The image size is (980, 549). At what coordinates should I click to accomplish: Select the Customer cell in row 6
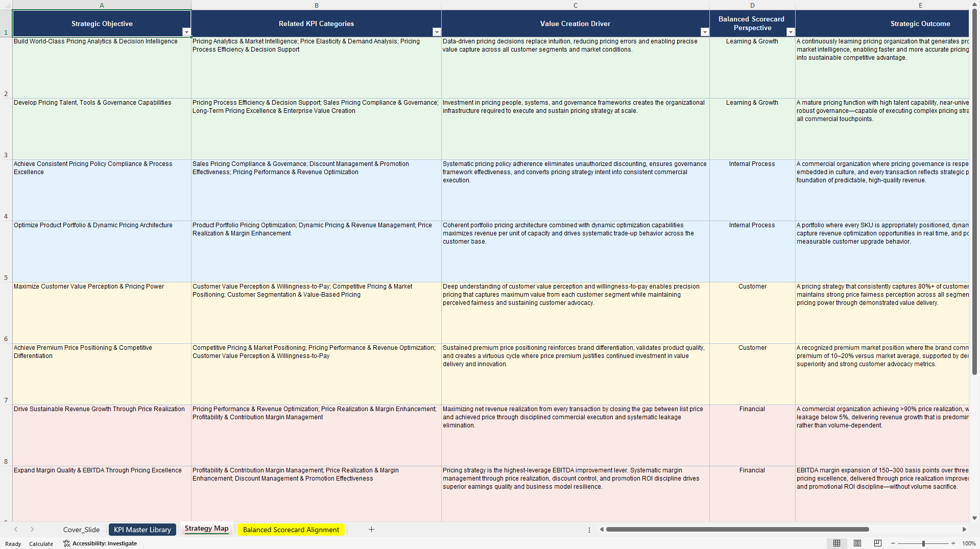point(752,313)
